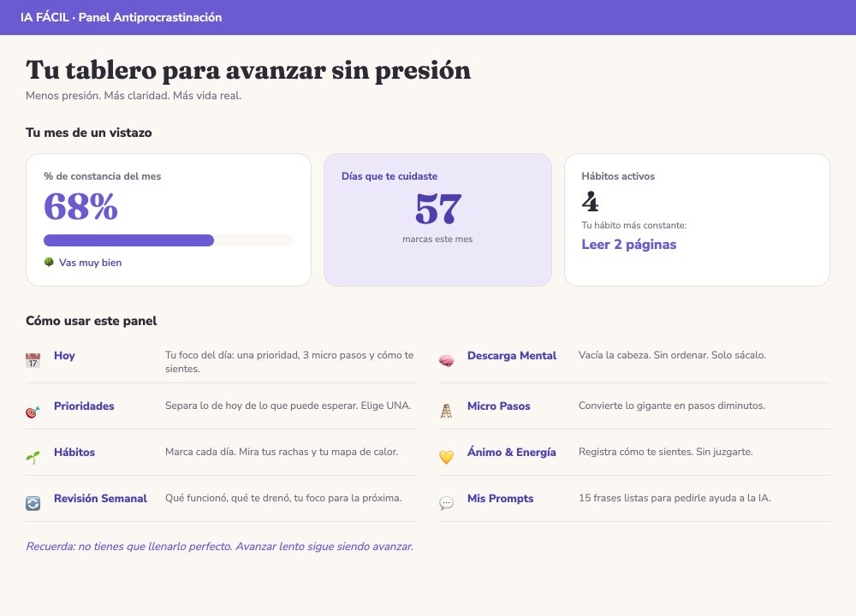Screen dimensions: 856x616
Task: Click the tree icon next to Vas muy bien
Action: pyautogui.click(x=49, y=263)
